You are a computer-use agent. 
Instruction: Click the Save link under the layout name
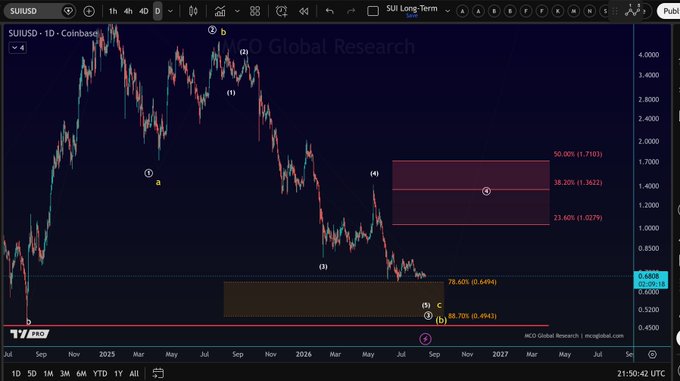[412, 16]
